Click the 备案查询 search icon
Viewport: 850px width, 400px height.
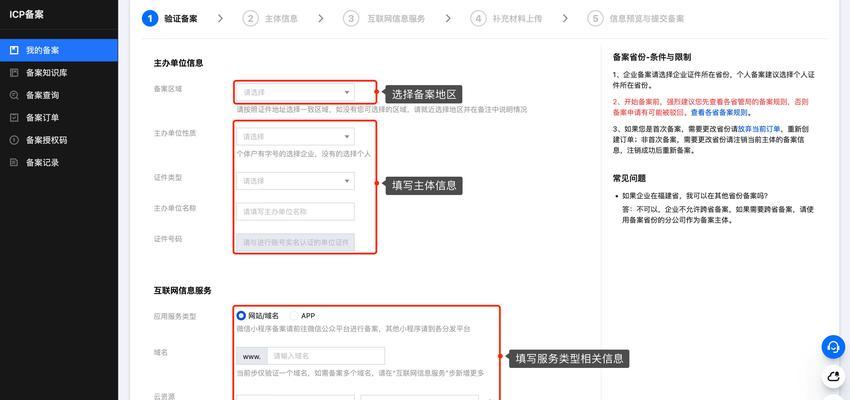(x=14, y=95)
